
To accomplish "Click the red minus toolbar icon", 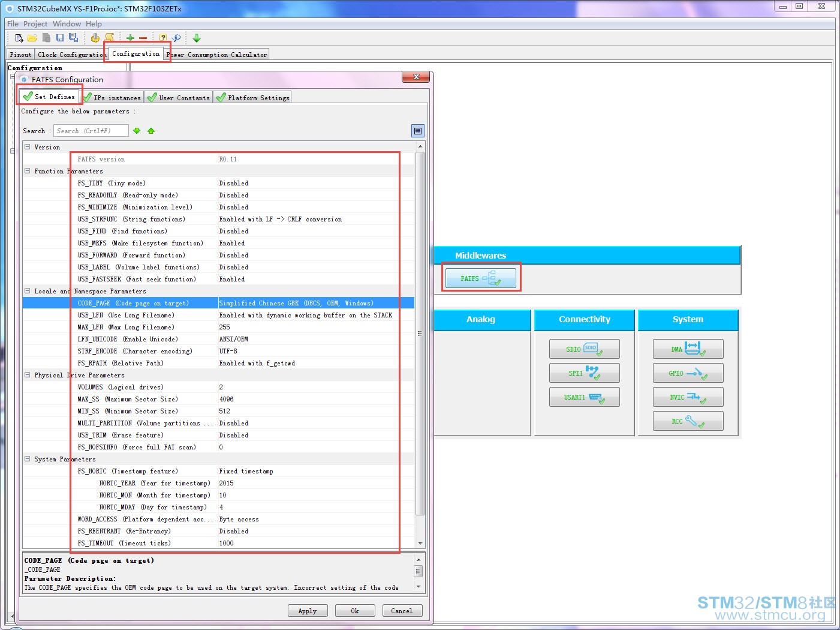I will 143,38.
